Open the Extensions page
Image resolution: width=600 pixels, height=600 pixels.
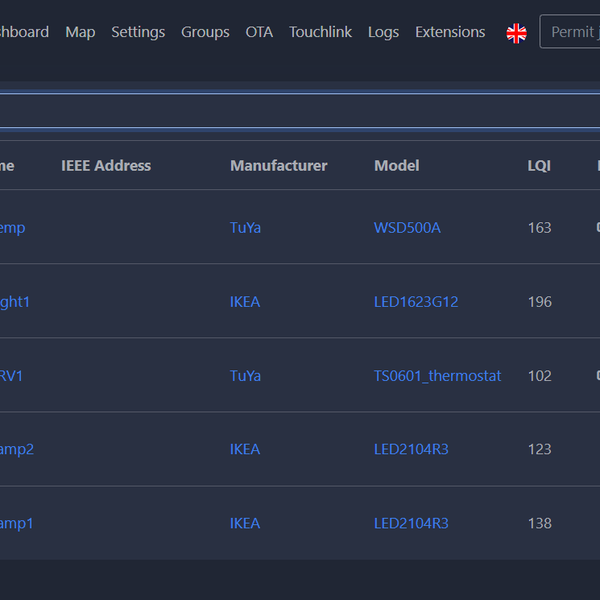(x=450, y=32)
